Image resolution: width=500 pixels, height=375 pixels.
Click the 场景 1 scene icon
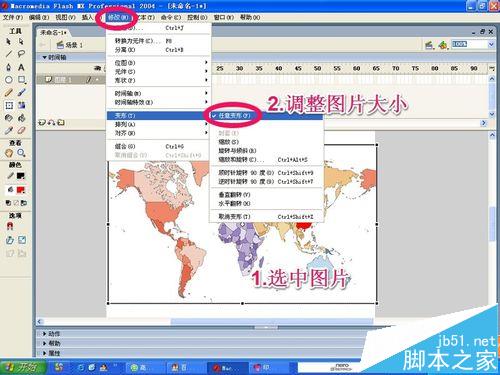pyautogui.click(x=60, y=45)
